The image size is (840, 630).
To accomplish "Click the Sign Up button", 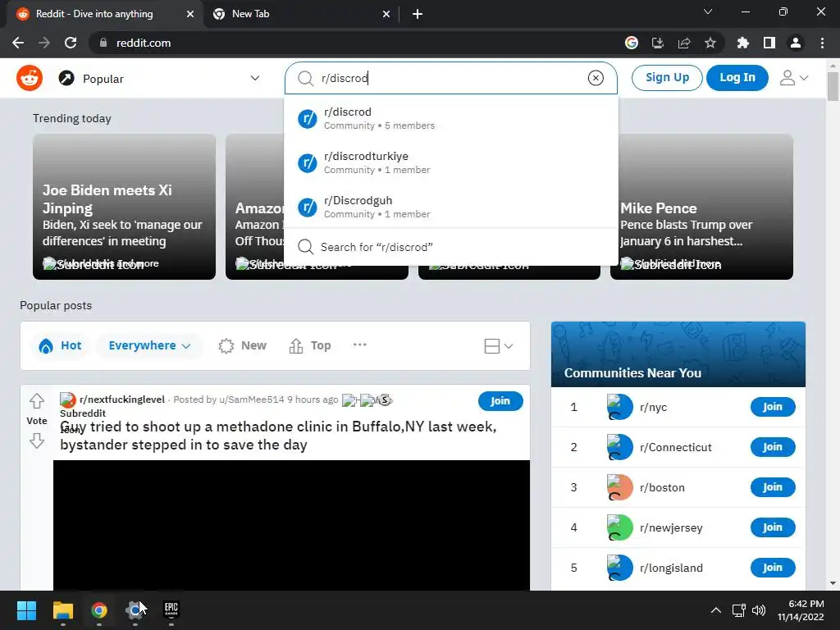I will 667,78.
